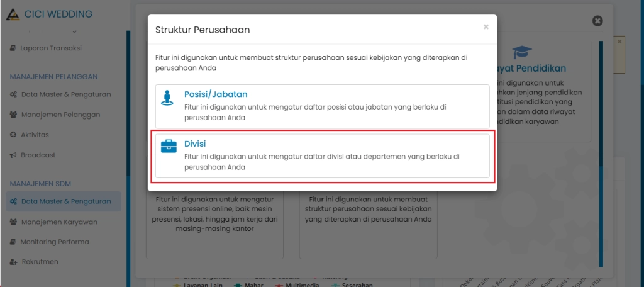
Task: Open the Posisi/Jabatan option
Action: point(323,106)
